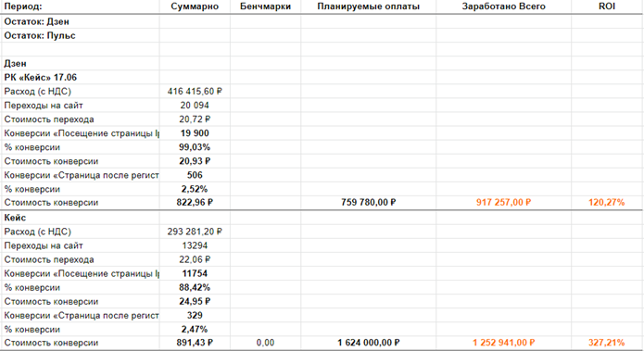Screen dimensions: 644x351
Task: Select the registrations value 506
Action: pos(195,175)
